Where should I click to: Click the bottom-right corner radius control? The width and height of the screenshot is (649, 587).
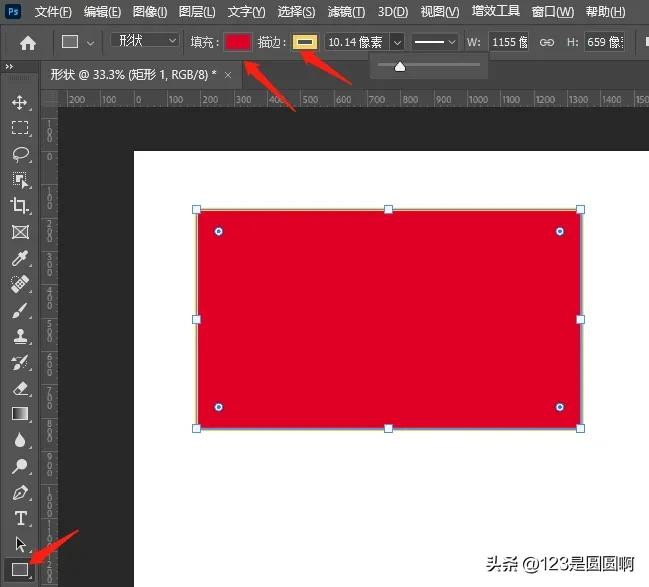[x=560, y=407]
